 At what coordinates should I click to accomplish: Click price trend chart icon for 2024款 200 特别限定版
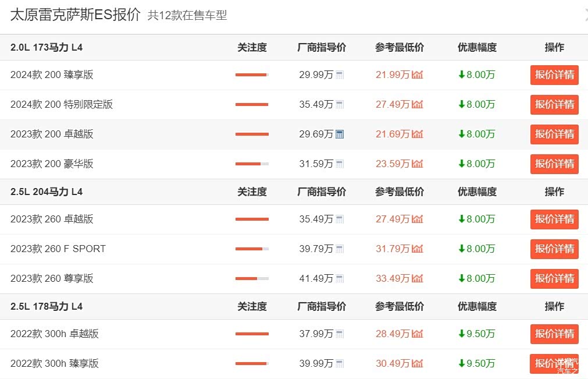pyautogui.click(x=417, y=105)
